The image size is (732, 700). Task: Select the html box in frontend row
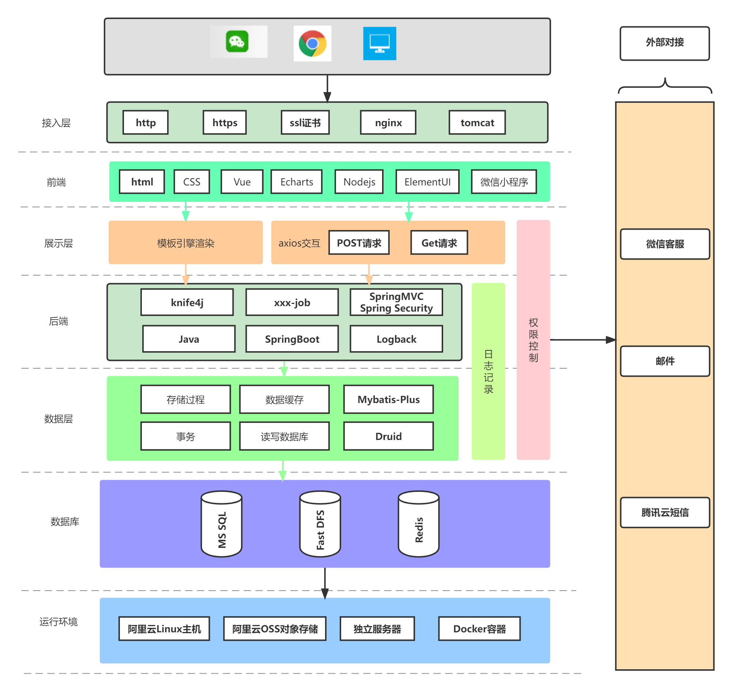pyautogui.click(x=142, y=182)
